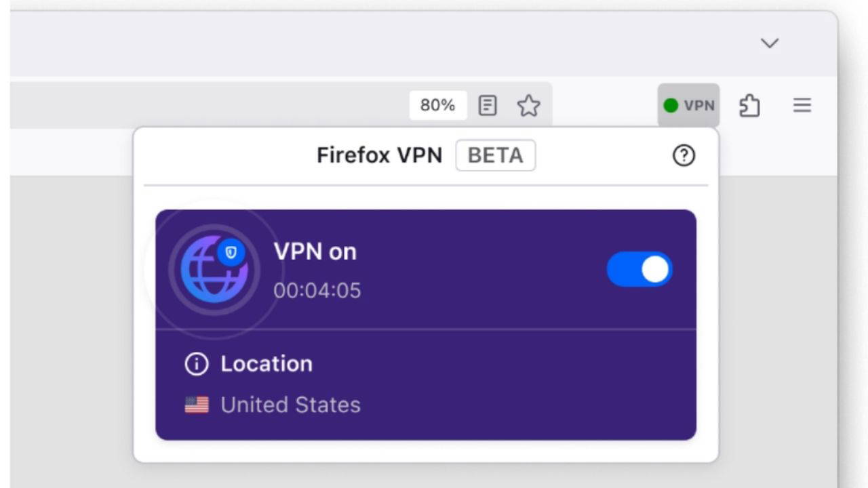Toggle reader view icon in address bar

pos(488,105)
